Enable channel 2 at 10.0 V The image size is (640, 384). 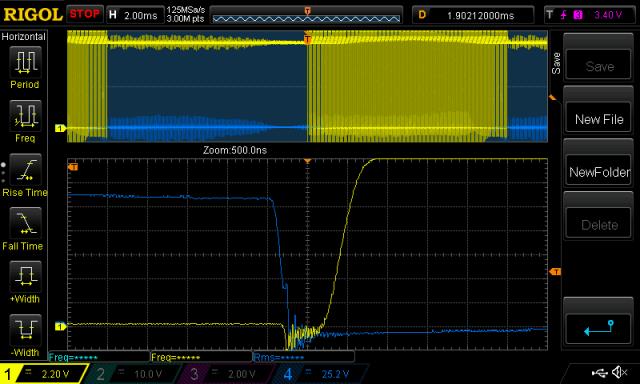pos(132,374)
